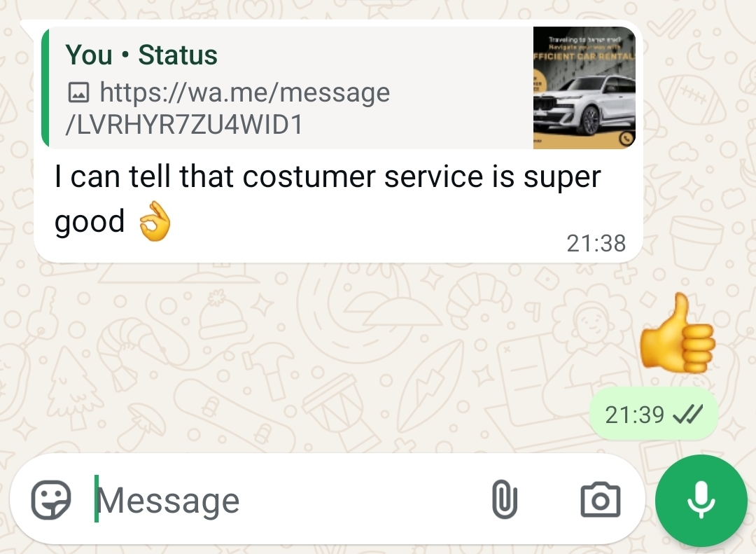Viewport: 756px width, 554px height.
Task: Tap the 21:39 timestamp bubble
Action: tap(653, 414)
